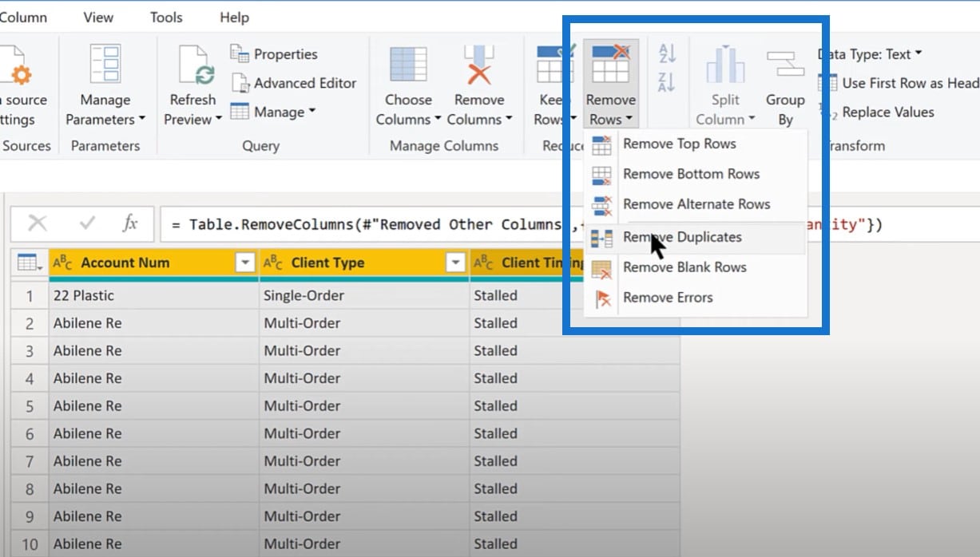
Task: Click the Split Column icon
Action: click(725, 65)
